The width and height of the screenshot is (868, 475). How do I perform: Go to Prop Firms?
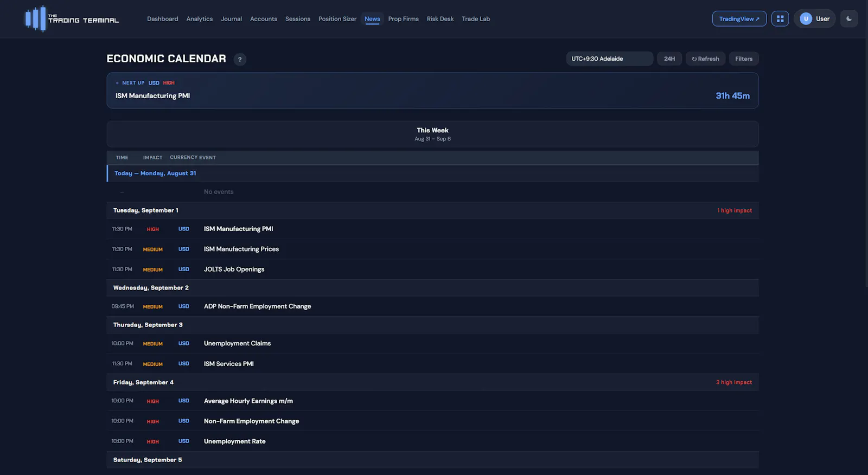(404, 19)
